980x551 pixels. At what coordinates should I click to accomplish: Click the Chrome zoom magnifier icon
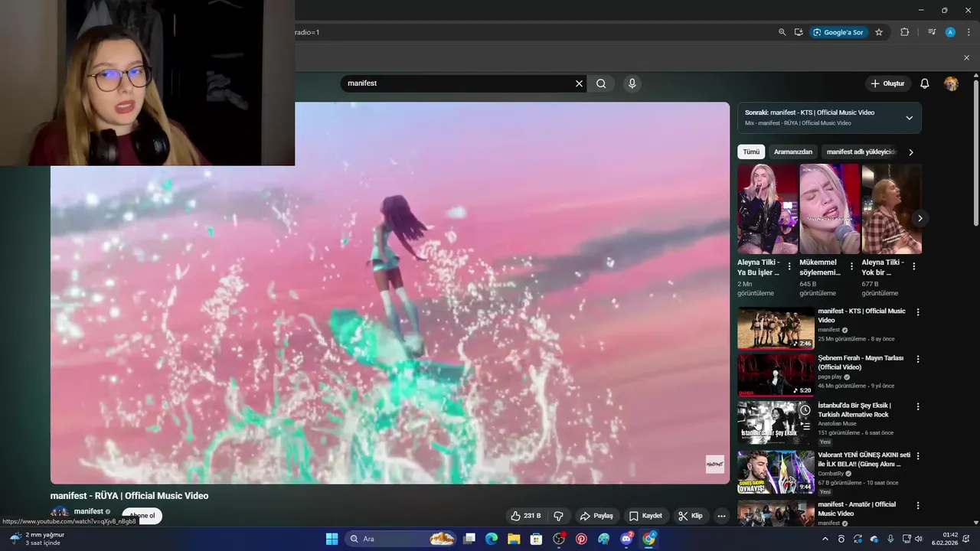(x=782, y=32)
